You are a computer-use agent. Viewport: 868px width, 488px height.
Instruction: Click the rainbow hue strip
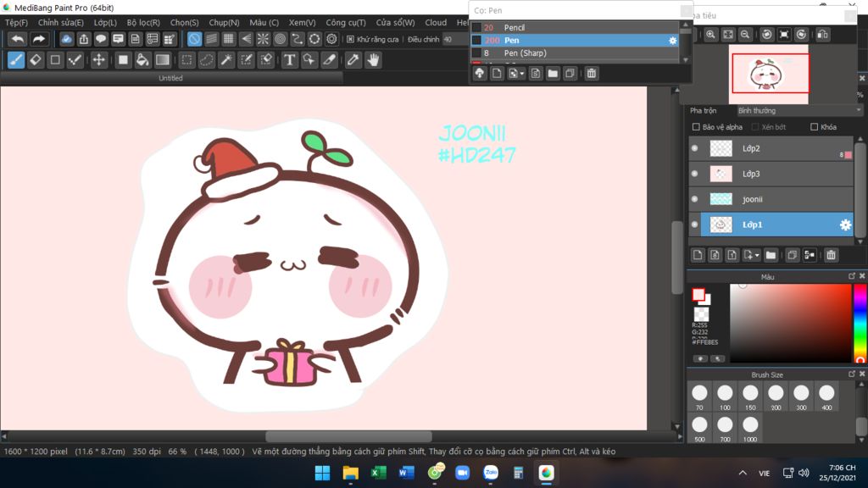(860, 323)
